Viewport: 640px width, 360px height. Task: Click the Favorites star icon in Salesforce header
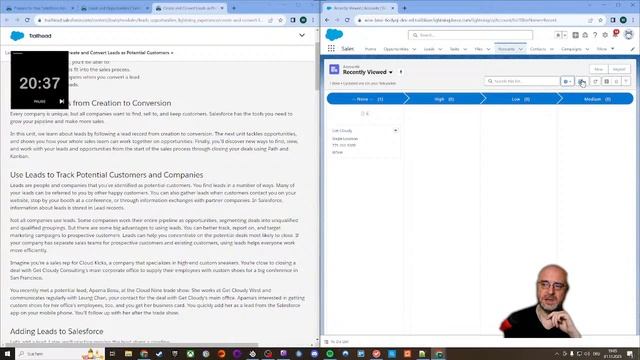click(x=558, y=35)
